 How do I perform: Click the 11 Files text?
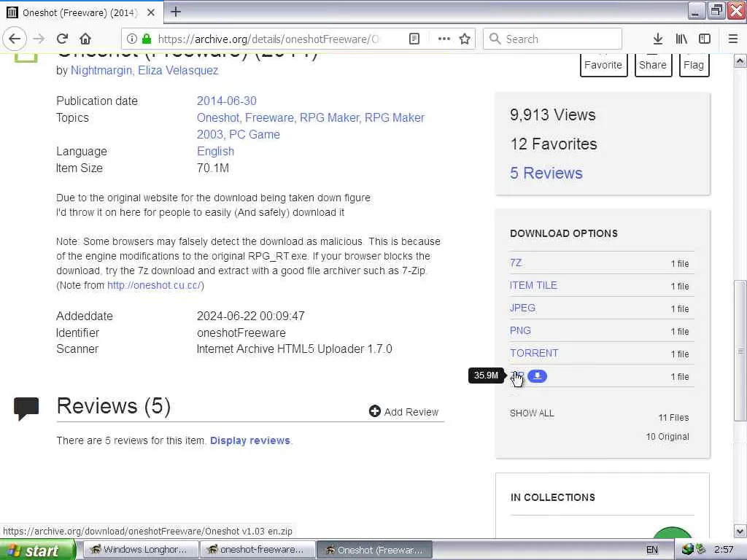tap(673, 418)
